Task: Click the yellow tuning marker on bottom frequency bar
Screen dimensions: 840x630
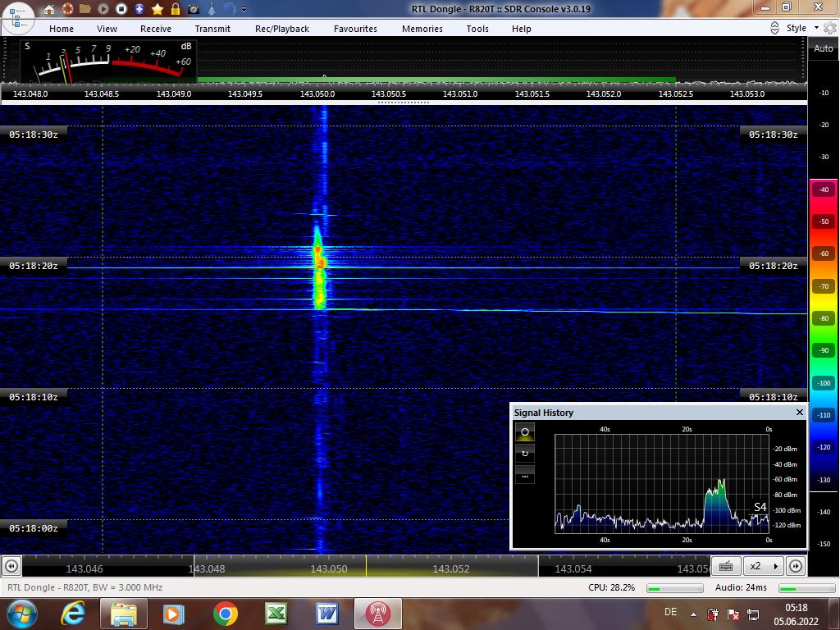Action: pyautogui.click(x=367, y=566)
